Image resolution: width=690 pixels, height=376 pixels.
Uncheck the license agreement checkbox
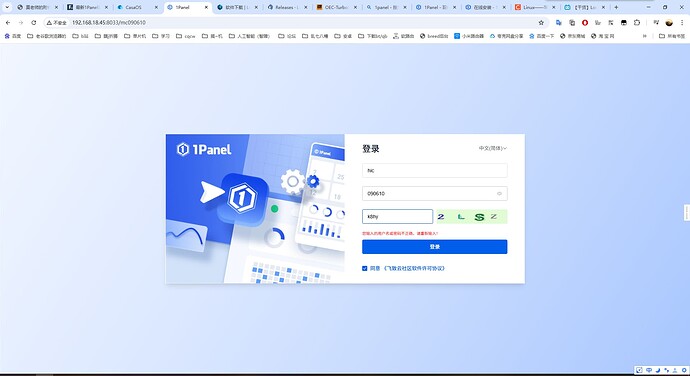point(364,268)
